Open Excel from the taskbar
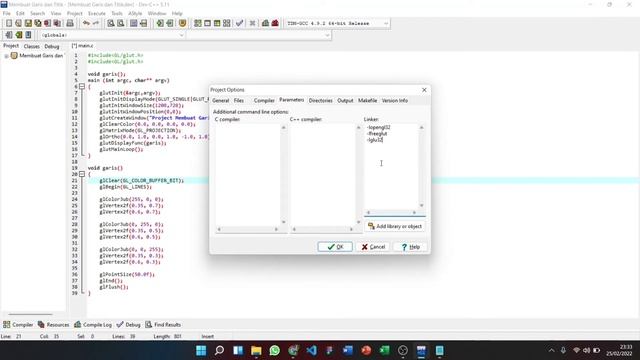This screenshot has width=640, height=360. [384, 351]
